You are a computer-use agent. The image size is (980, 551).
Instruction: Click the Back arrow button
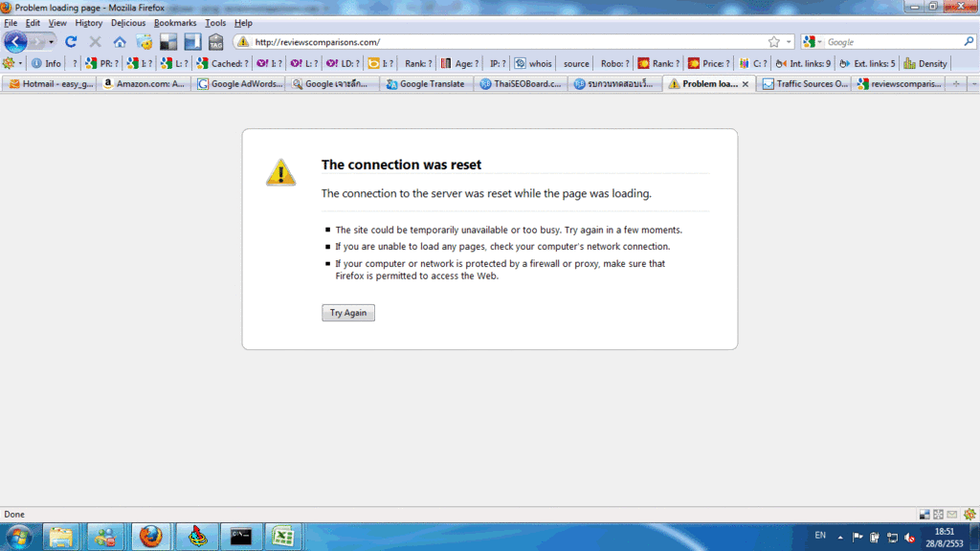16,42
